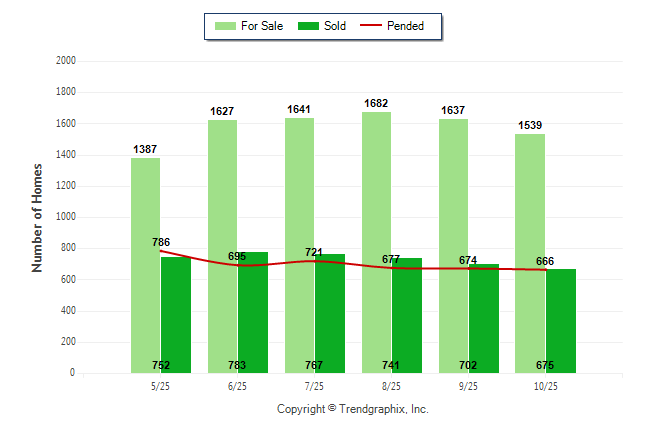
Task: Toggle the For Sale legend label
Action: [262, 26]
